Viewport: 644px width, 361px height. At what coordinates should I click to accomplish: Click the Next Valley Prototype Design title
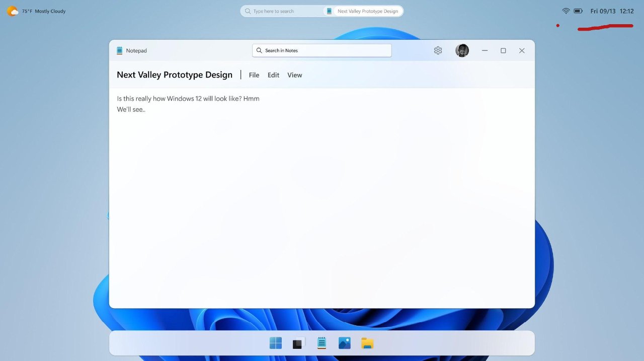tap(175, 75)
